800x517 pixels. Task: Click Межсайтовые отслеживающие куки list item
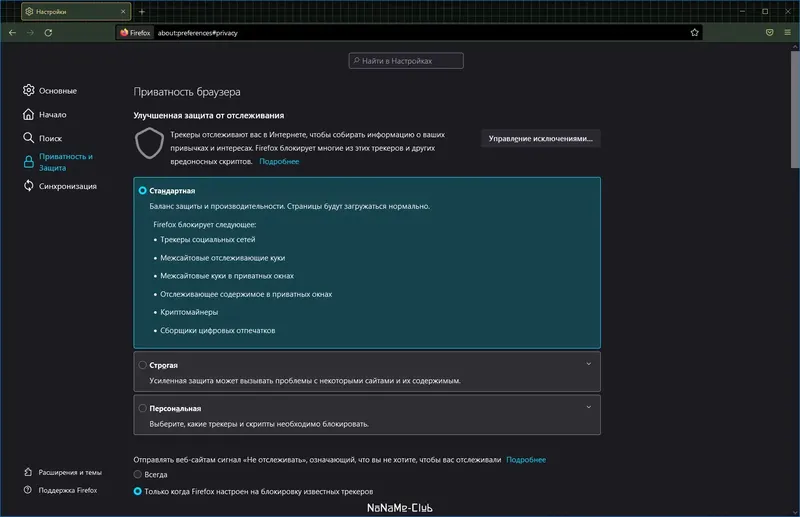pyautogui.click(x=222, y=258)
